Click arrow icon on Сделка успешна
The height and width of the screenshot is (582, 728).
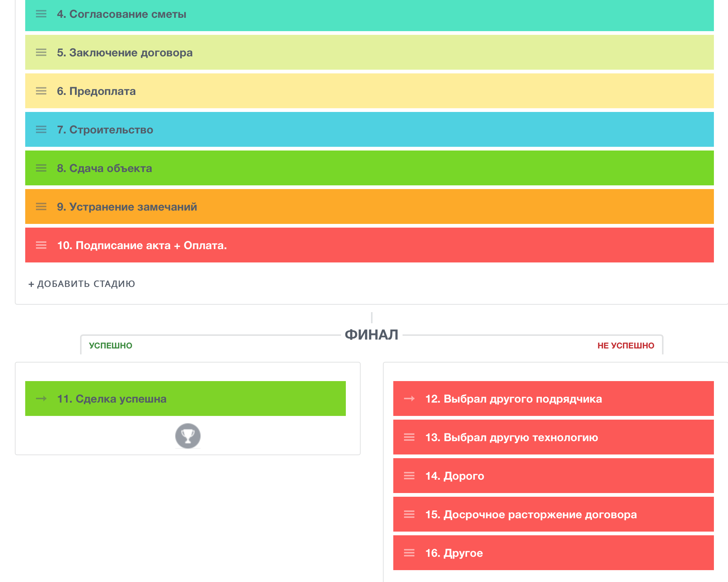coord(41,399)
